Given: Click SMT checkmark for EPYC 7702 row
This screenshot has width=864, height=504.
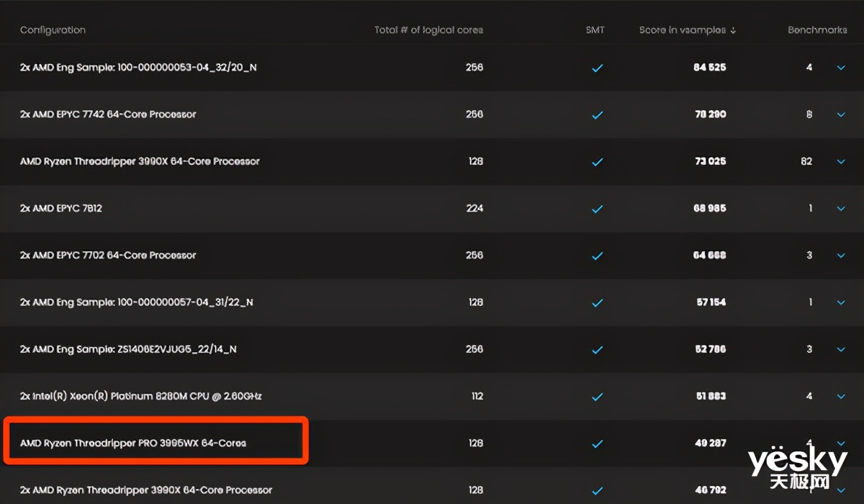Looking at the screenshot, I should (x=597, y=256).
